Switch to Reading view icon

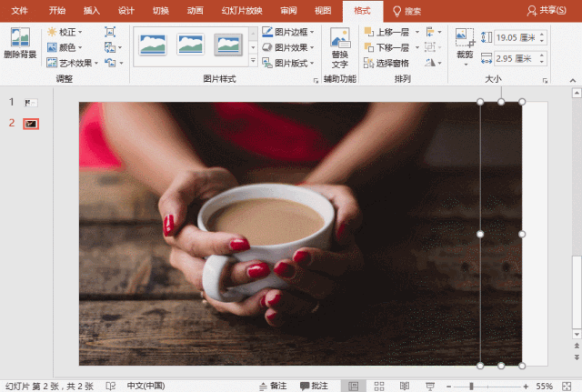404,387
